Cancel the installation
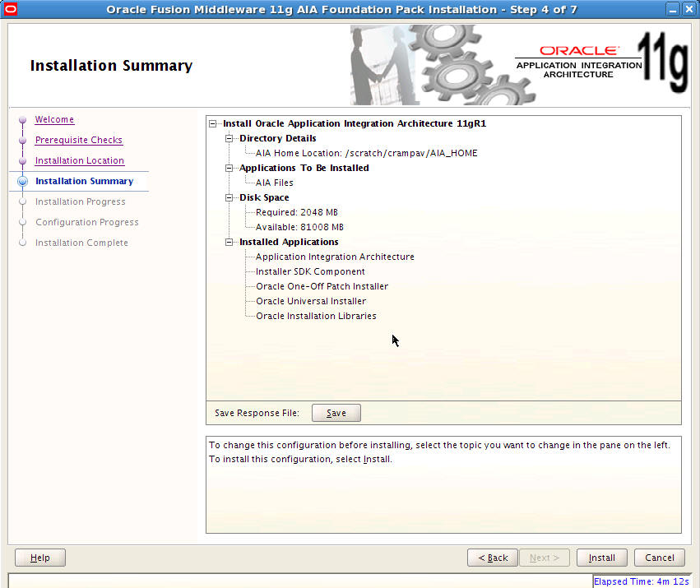Screen dimensions: 700x588 pyautogui.click(x=660, y=558)
